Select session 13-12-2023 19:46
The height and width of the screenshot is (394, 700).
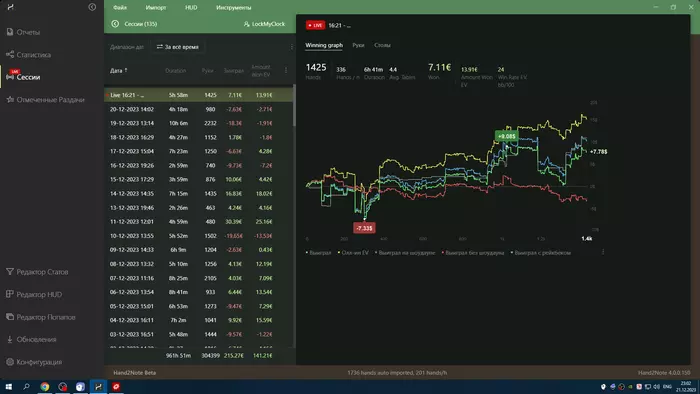pos(199,208)
